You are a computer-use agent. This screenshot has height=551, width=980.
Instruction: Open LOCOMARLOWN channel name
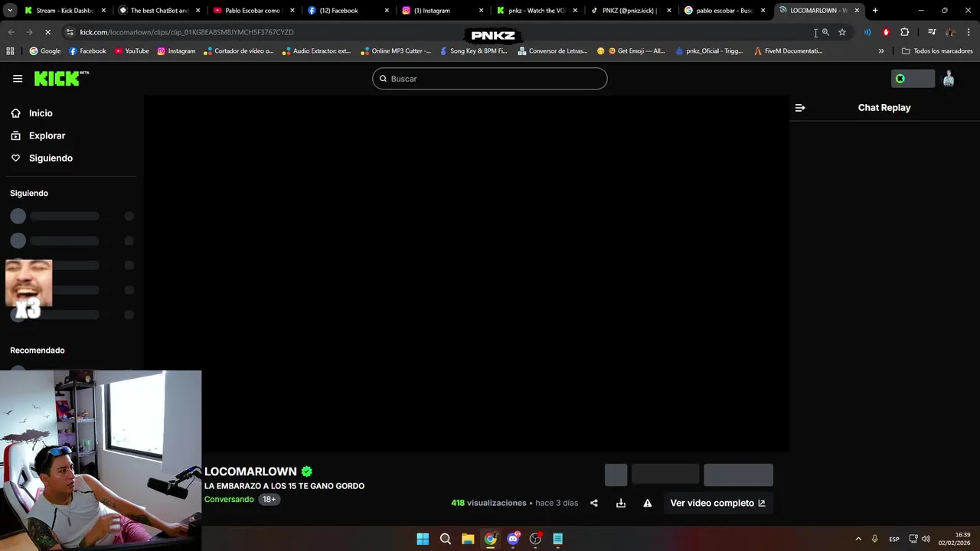(x=250, y=471)
